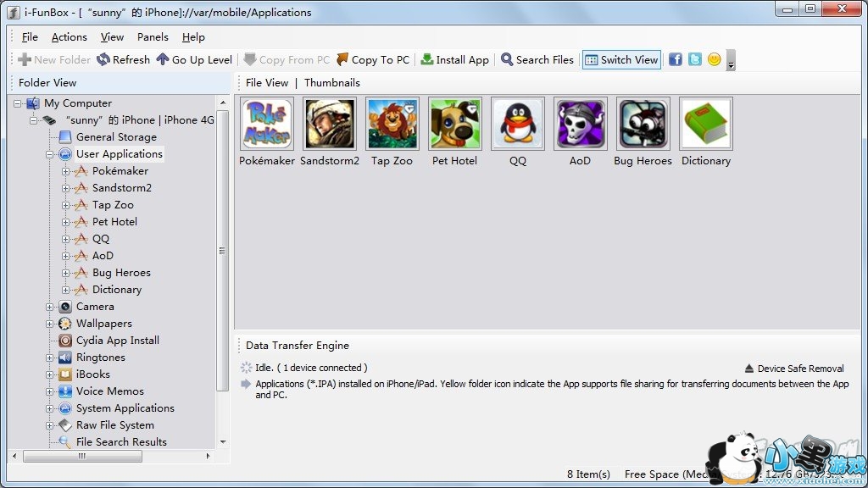Click the Folder View panel header
868x488 pixels.
point(120,82)
